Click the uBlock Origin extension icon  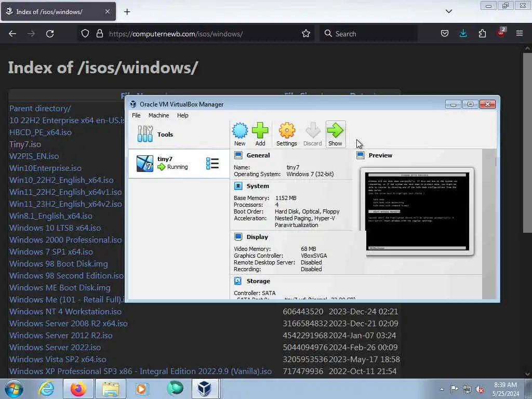click(501, 33)
